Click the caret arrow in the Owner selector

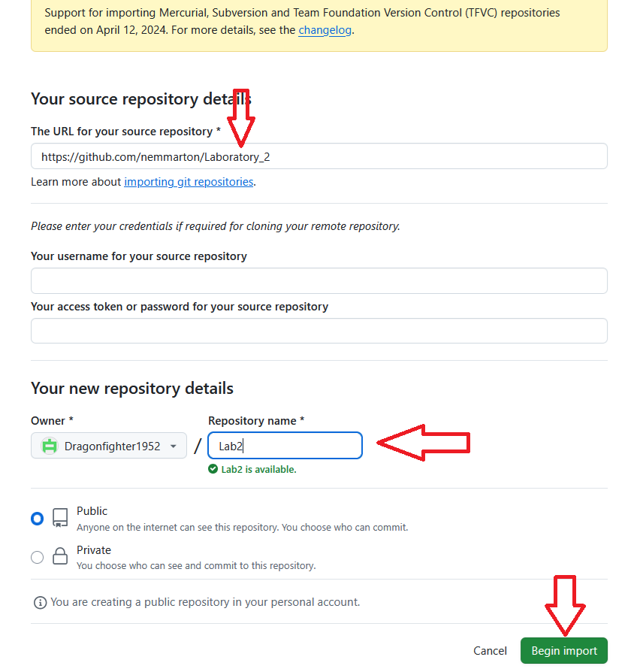(x=174, y=446)
